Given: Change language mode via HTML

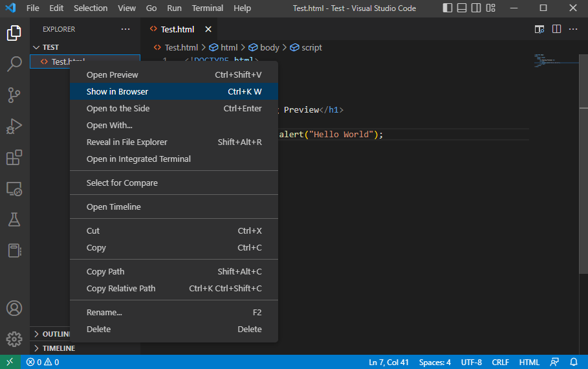Looking at the screenshot, I should point(529,363).
